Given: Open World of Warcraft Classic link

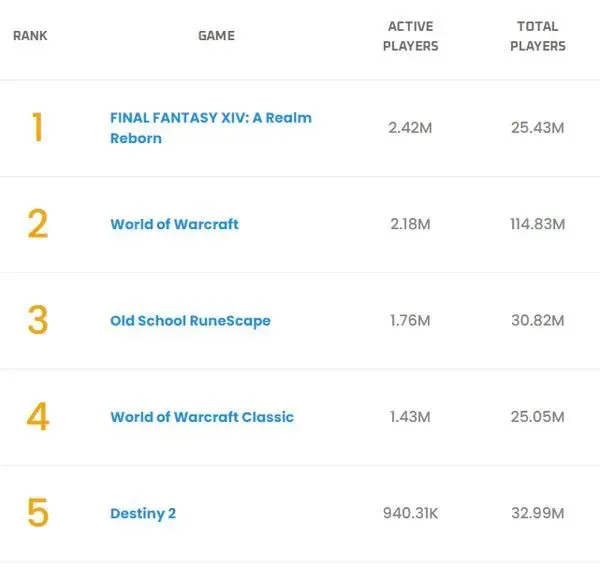Looking at the screenshot, I should 202,417.
